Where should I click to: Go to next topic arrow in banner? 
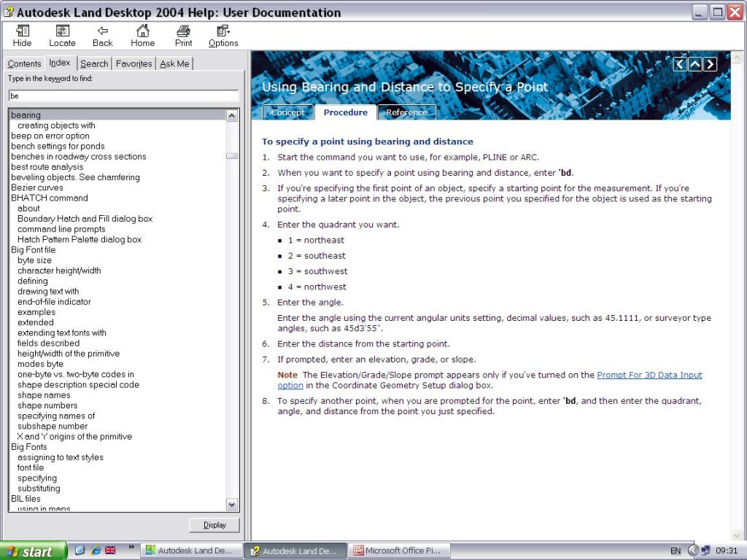point(711,64)
